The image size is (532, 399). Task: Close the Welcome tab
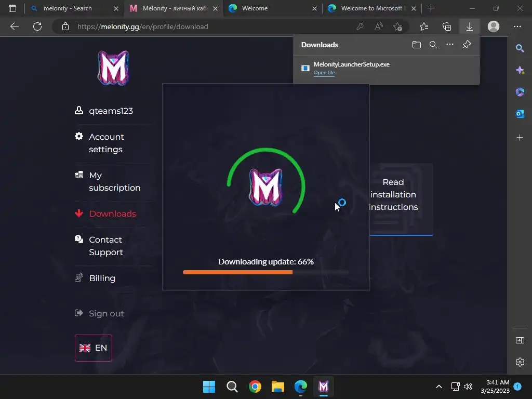(314, 8)
